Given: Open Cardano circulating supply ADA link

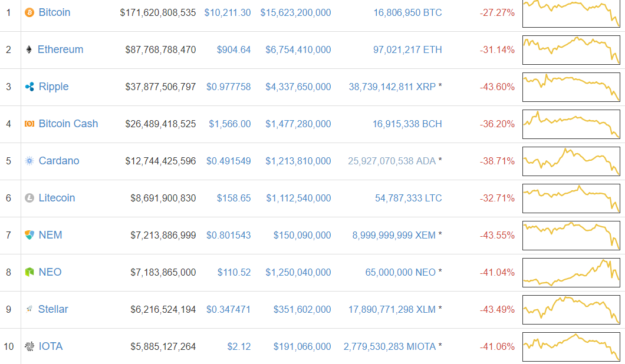Looking at the screenshot, I should (392, 161).
